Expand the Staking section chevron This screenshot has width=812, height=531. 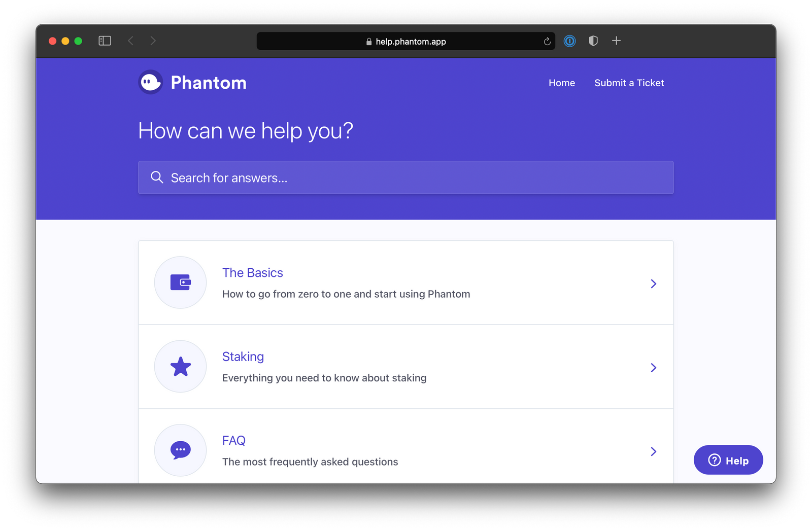[653, 368]
